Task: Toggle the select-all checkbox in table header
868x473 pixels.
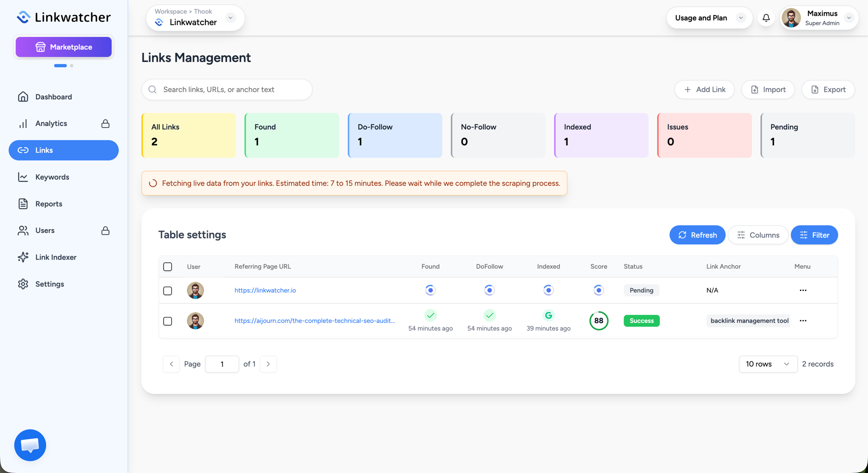Action: tap(168, 267)
